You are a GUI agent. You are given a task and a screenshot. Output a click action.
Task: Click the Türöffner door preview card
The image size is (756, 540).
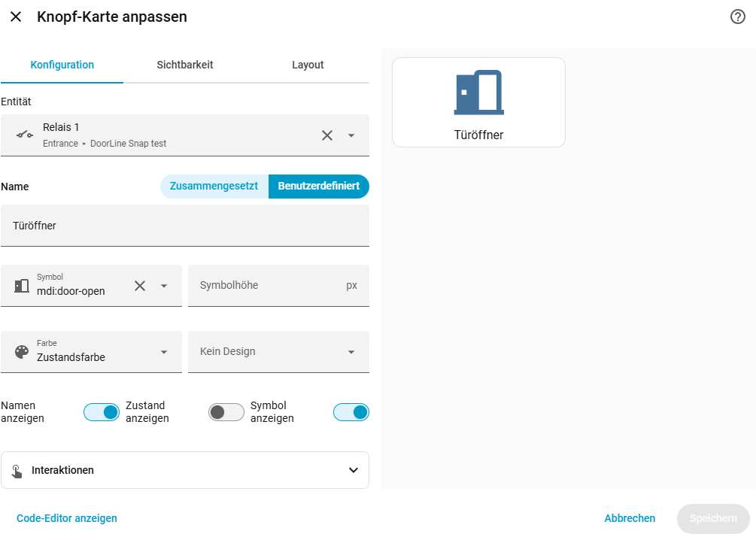click(478, 102)
